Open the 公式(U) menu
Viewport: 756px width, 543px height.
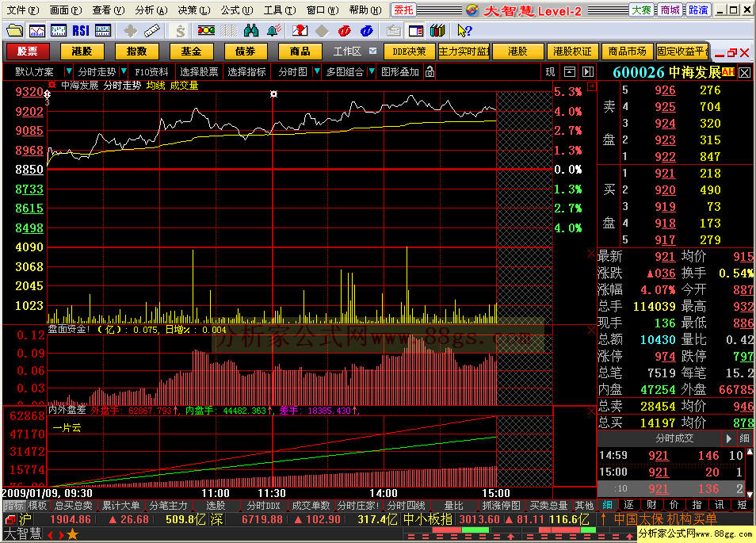tap(236, 10)
